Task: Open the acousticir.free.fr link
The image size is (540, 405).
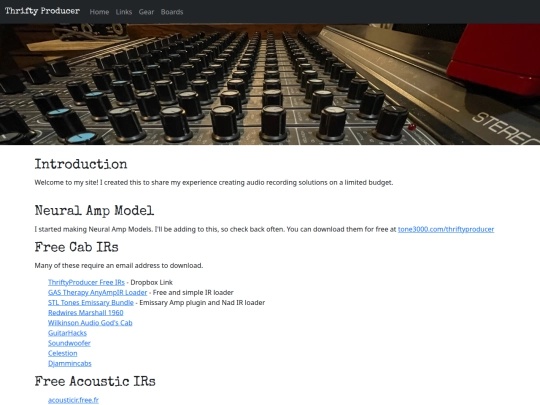Action: (x=73, y=400)
